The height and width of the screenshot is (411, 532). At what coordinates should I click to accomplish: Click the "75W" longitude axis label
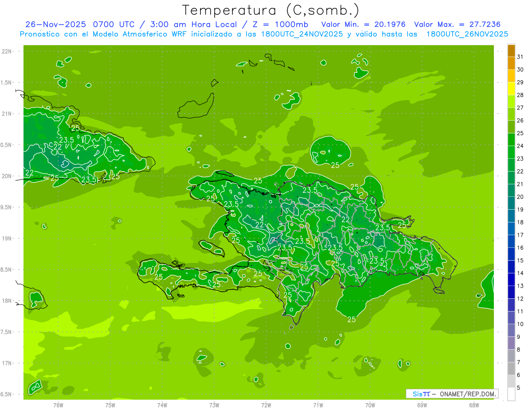110,405
